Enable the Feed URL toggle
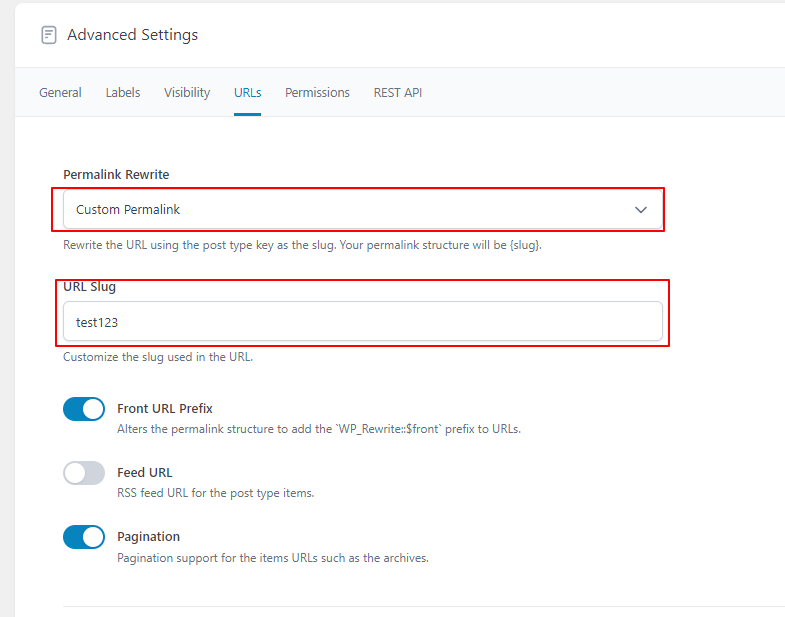Screen dimensions: 785x617 pos(84,473)
